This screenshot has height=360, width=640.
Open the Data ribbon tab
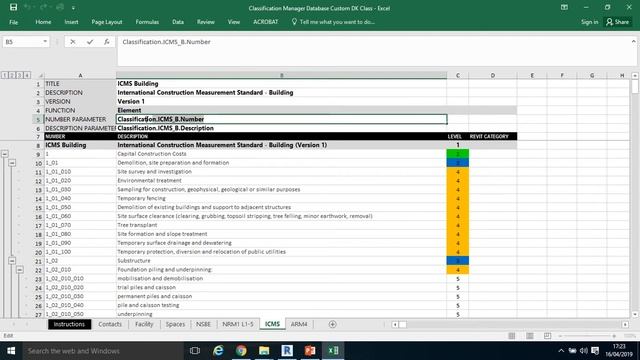pyautogui.click(x=178, y=22)
